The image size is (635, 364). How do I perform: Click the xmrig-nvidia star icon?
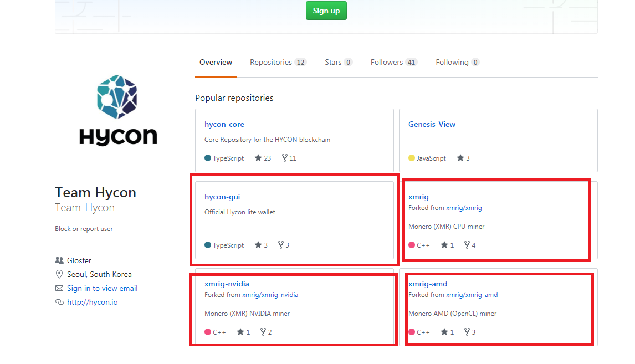coord(240,332)
